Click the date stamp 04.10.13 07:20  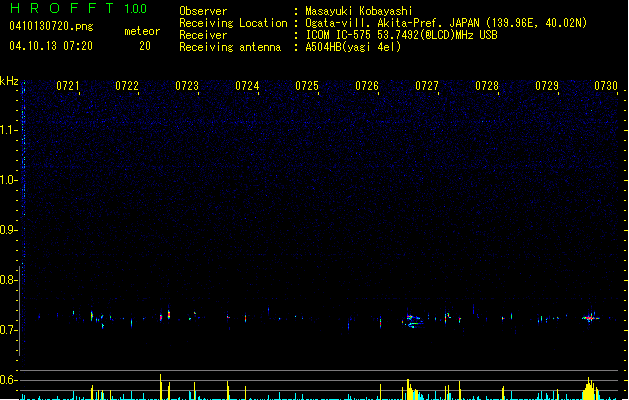pos(51,46)
